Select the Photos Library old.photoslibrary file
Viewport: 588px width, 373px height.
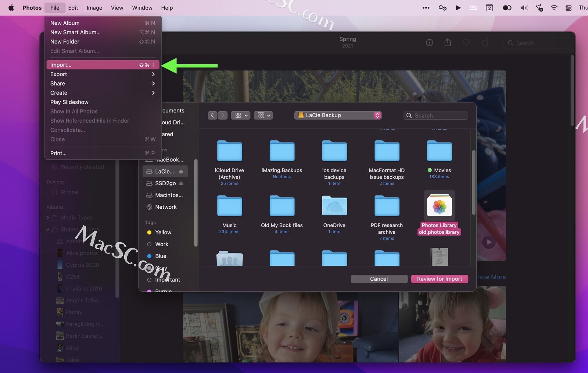(x=439, y=213)
